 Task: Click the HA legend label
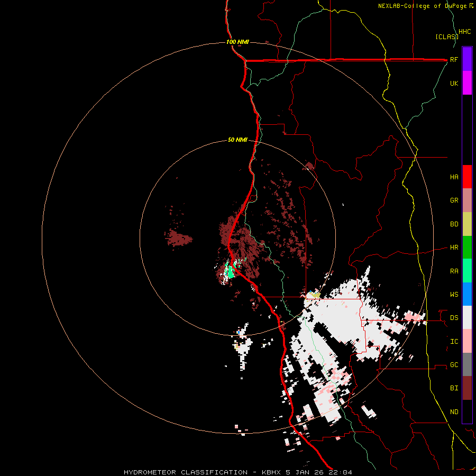click(454, 177)
